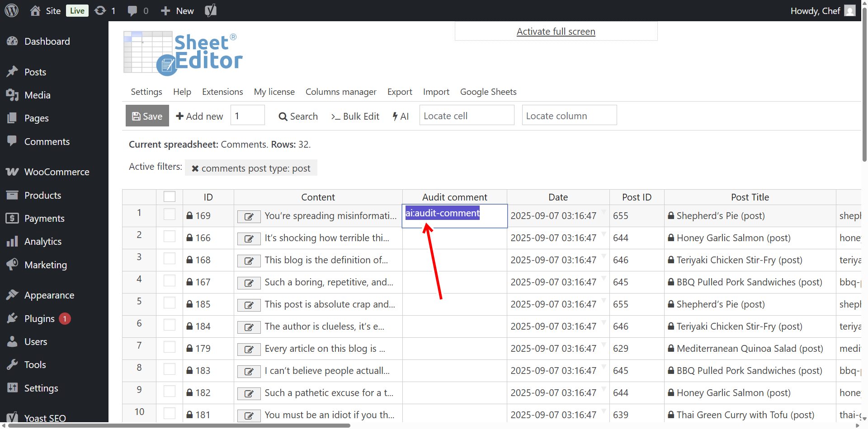Open date dropdown arrow in row 6

(x=604, y=322)
